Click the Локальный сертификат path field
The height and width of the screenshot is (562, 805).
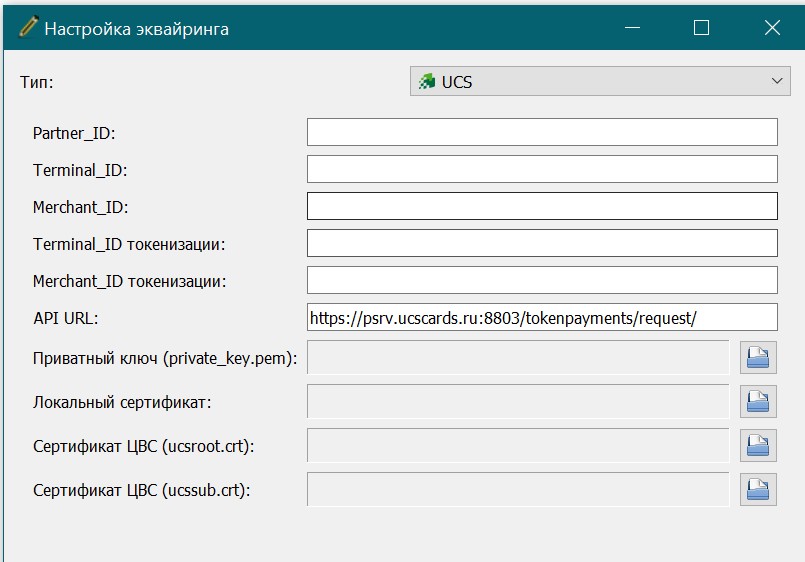tap(518, 401)
